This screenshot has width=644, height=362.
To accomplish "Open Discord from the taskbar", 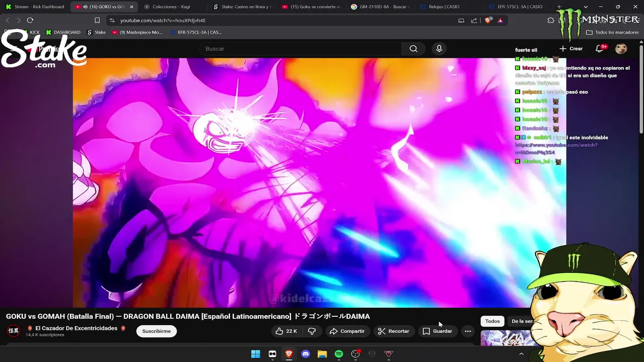I will (305, 354).
